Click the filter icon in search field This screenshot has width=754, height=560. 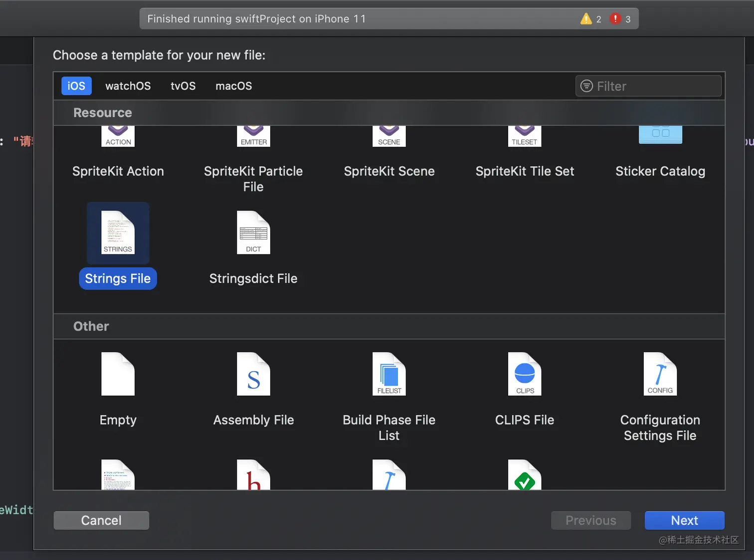(x=586, y=86)
